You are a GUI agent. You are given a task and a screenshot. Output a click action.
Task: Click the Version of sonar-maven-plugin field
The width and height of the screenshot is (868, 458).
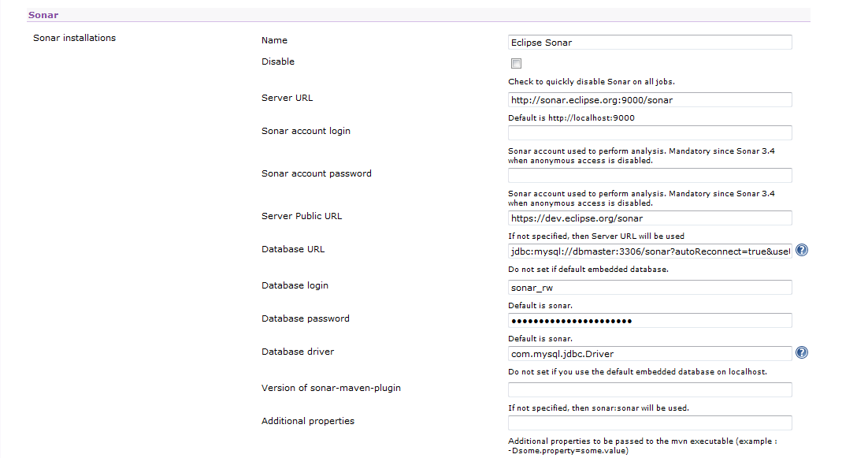coord(650,390)
